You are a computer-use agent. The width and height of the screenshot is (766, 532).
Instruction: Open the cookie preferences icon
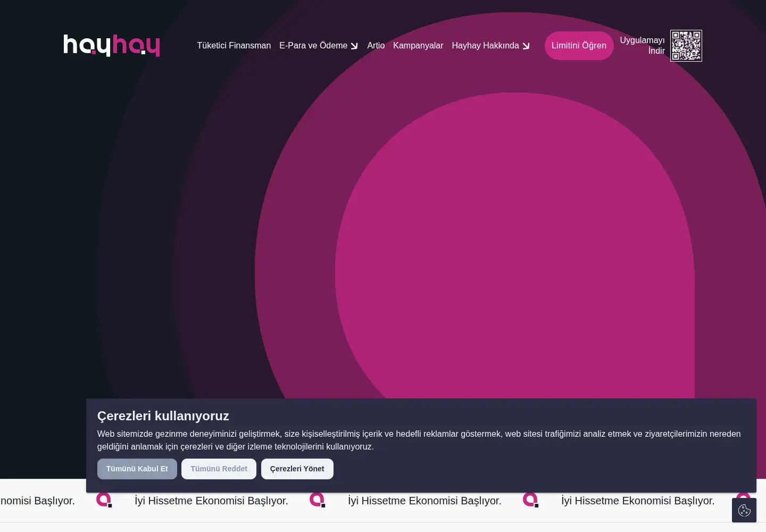coord(744,510)
